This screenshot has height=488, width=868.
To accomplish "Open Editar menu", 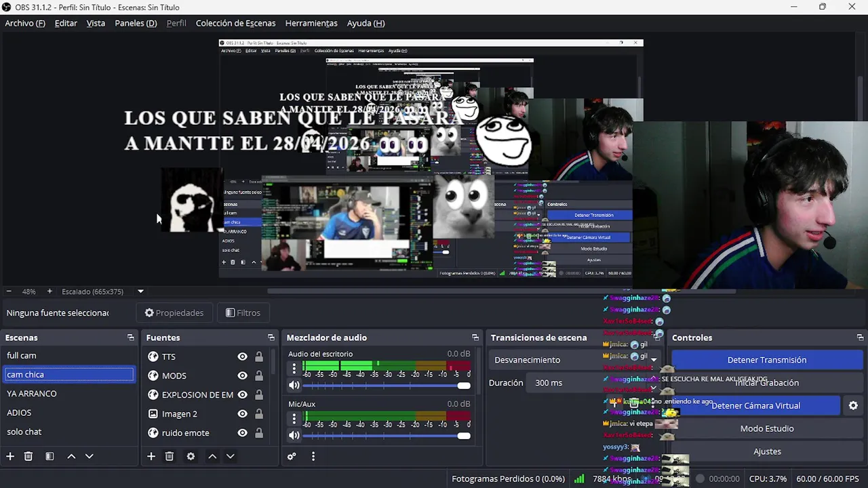I will click(66, 23).
